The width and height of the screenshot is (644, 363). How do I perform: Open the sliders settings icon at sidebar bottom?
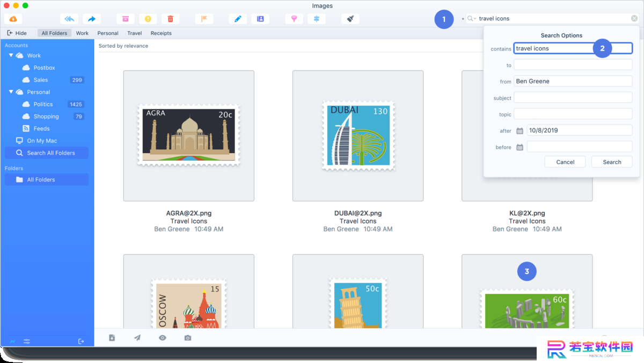tap(27, 342)
